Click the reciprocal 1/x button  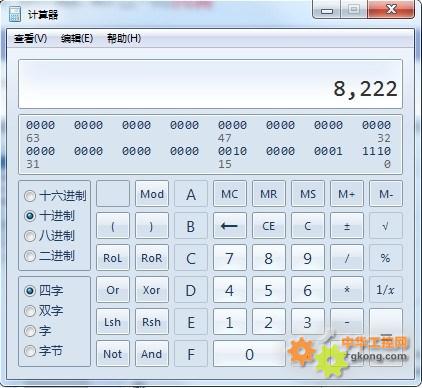pos(386,290)
